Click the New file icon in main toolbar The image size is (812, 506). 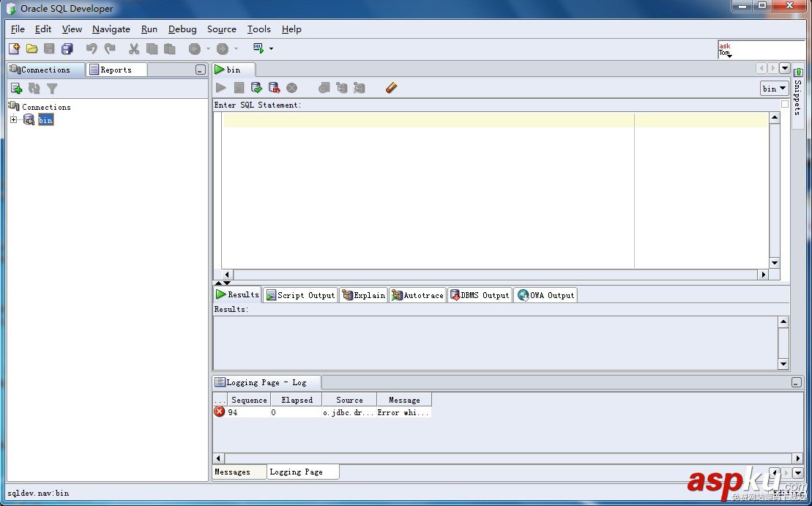pos(15,48)
